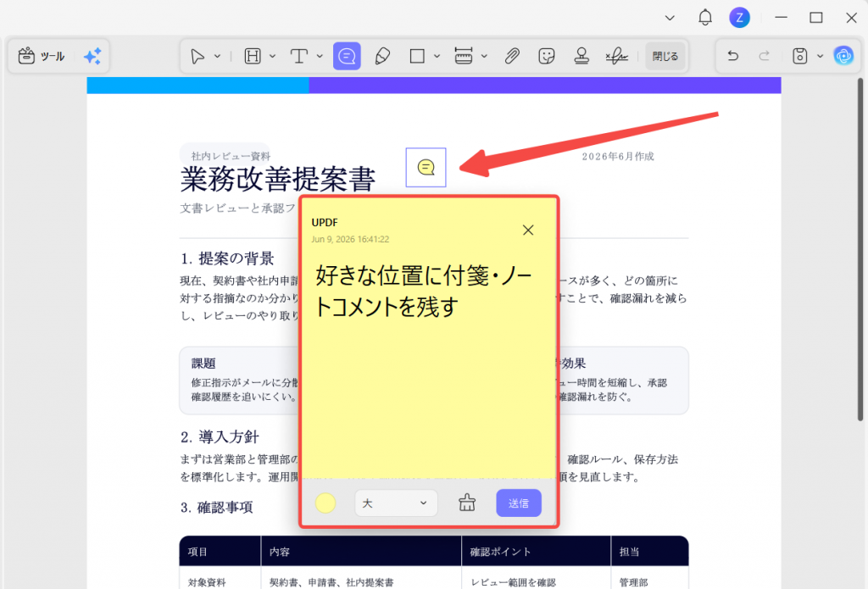
Task: Undo the last action
Action: point(733,56)
